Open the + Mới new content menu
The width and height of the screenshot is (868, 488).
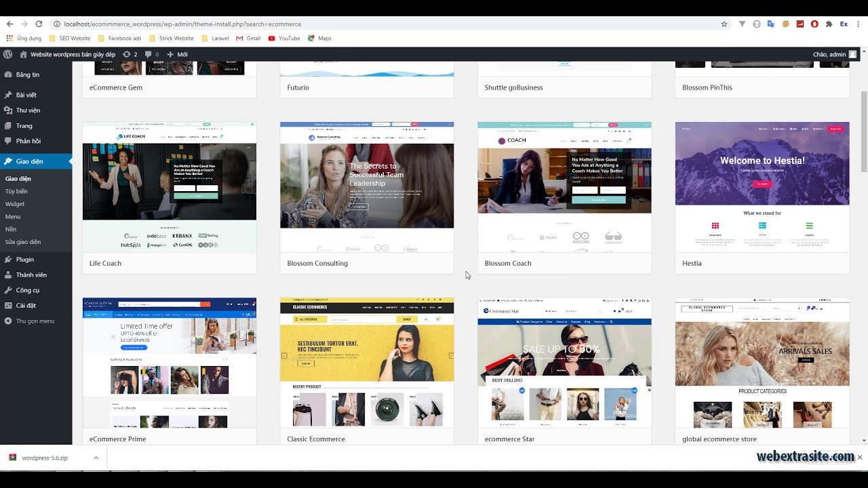click(177, 54)
